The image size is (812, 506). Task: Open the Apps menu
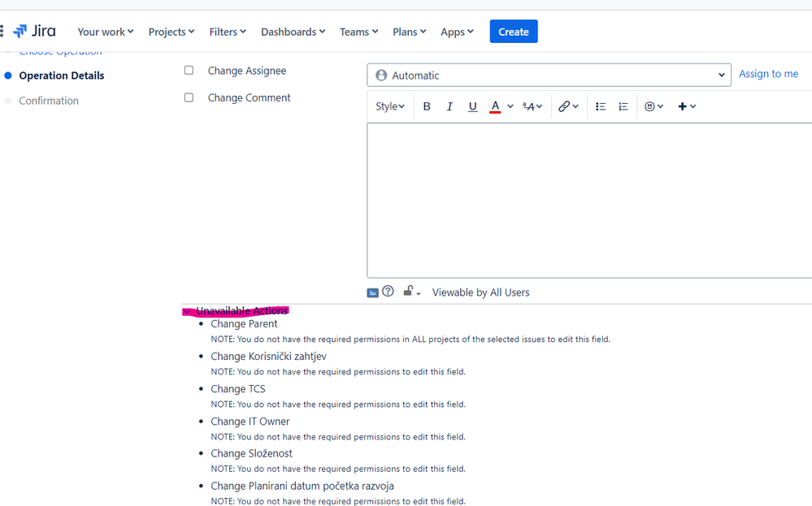[457, 32]
